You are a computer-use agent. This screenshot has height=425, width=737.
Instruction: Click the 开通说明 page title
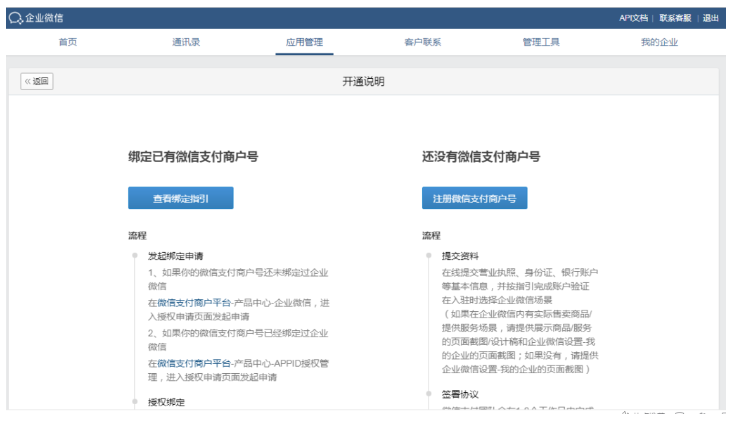[363, 82]
